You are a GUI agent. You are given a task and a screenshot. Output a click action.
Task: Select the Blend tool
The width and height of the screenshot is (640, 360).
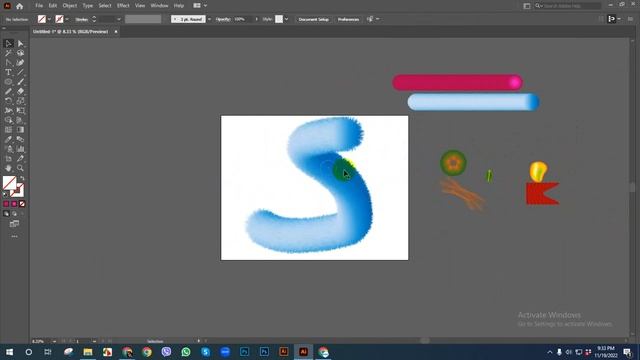20,140
